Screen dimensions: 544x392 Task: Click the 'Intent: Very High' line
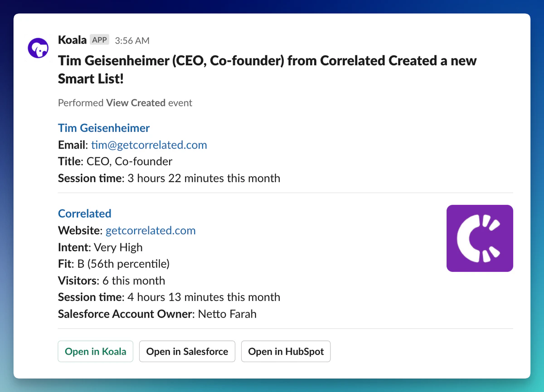pos(100,247)
